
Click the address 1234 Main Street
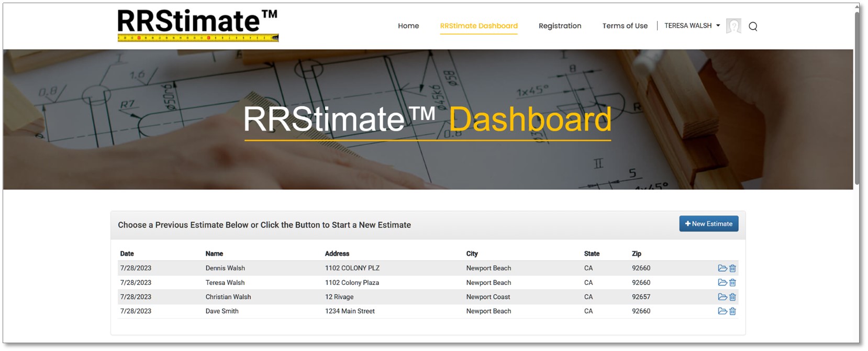(350, 311)
